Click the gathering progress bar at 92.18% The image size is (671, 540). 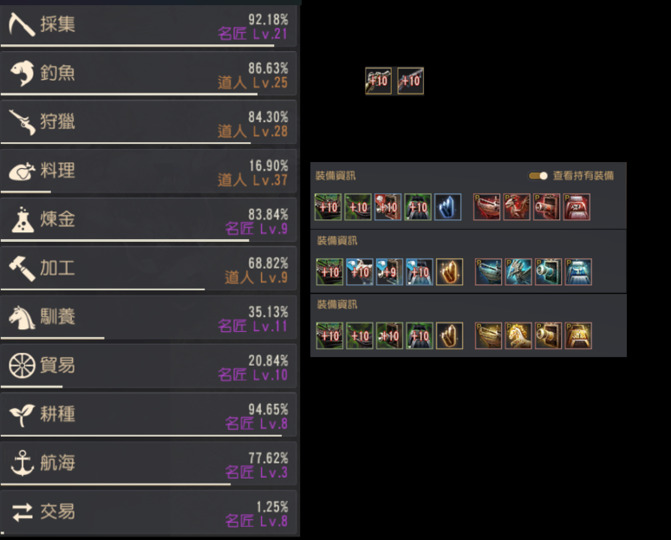point(137,45)
